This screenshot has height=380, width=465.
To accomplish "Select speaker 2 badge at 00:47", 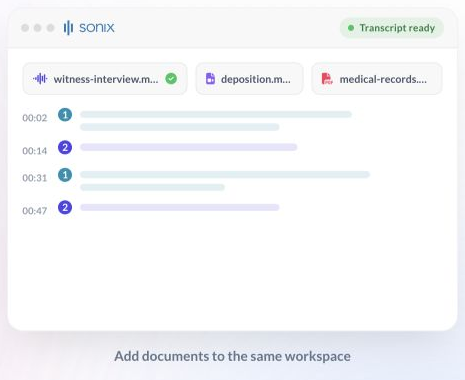I will click(65, 207).
